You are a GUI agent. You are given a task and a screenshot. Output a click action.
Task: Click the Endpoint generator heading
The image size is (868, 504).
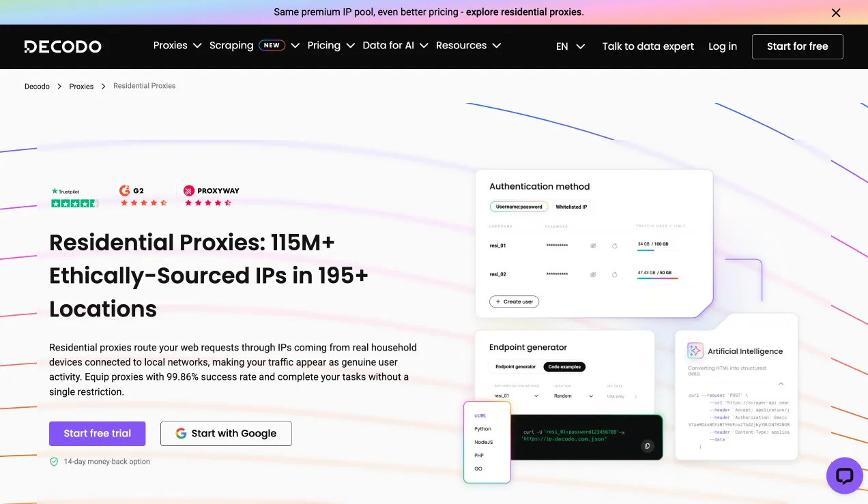click(528, 347)
